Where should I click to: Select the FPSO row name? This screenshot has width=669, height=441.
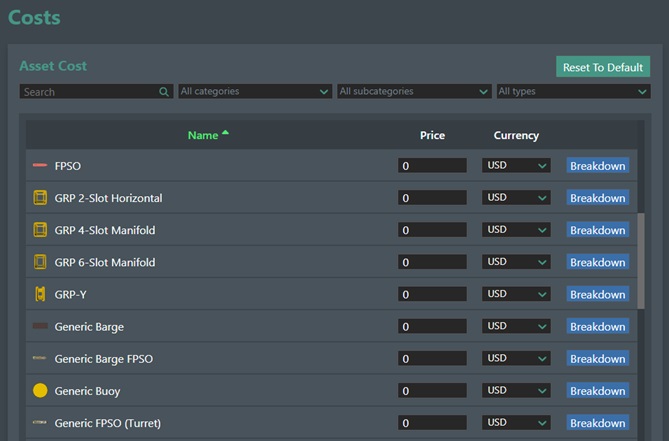point(67,166)
